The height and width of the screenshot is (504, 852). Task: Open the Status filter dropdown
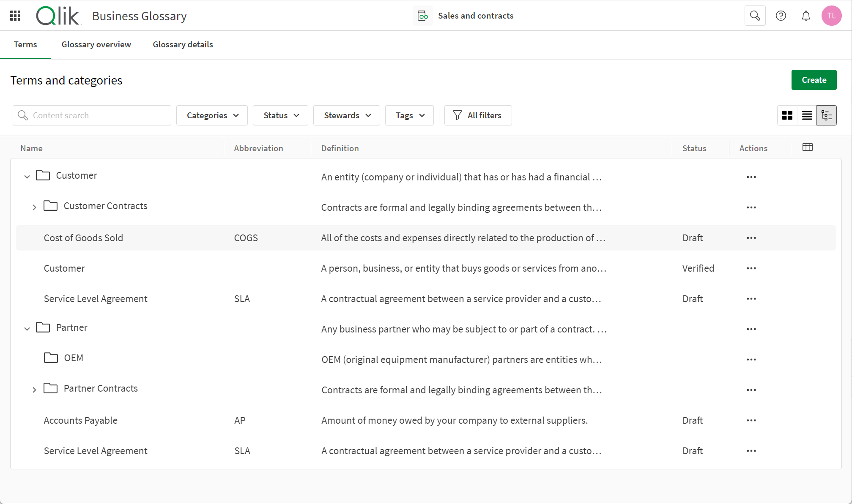280,115
